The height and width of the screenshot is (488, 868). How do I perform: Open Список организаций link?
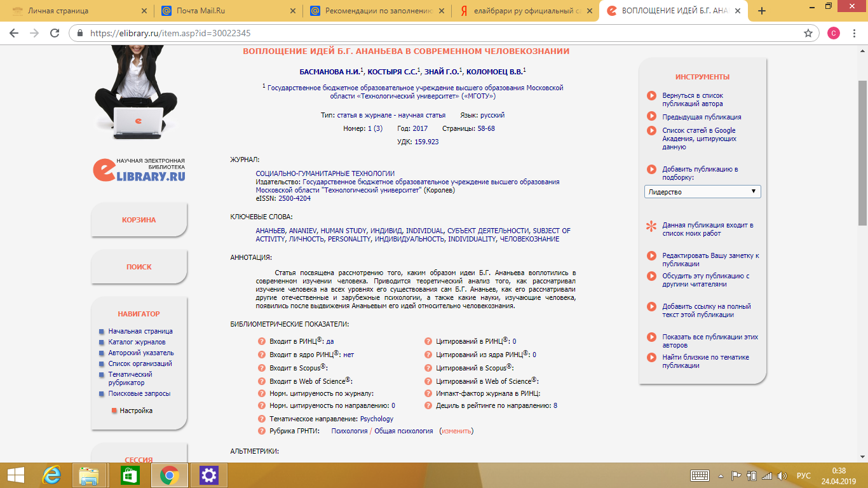[x=140, y=363]
